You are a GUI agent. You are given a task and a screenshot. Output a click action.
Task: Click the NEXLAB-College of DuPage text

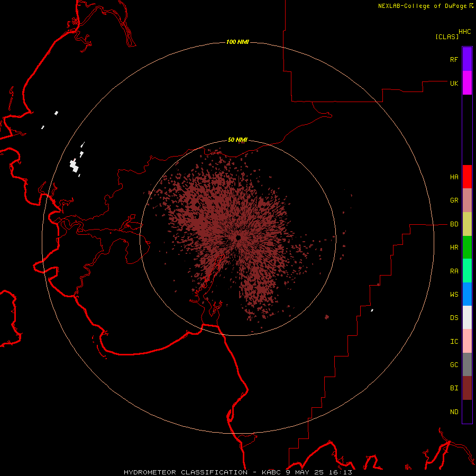click(x=422, y=6)
